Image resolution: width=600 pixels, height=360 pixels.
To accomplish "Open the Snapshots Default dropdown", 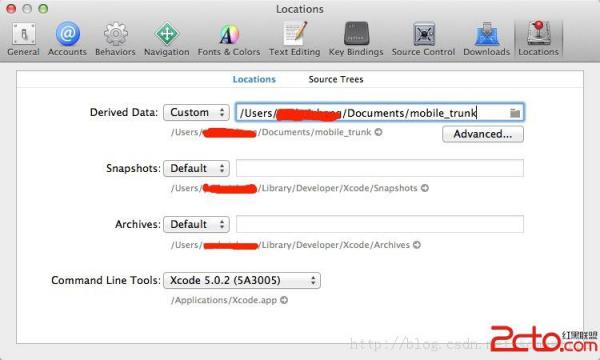I will pyautogui.click(x=196, y=168).
